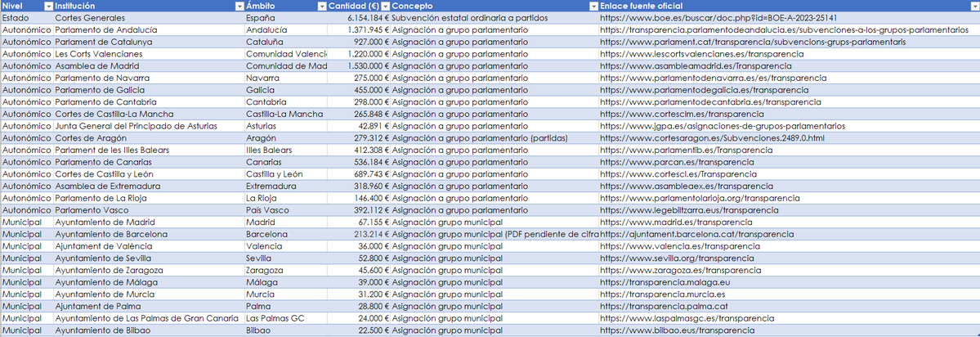Click the 298.000 € amount cell
The height and width of the screenshot is (337, 980).
click(360, 102)
